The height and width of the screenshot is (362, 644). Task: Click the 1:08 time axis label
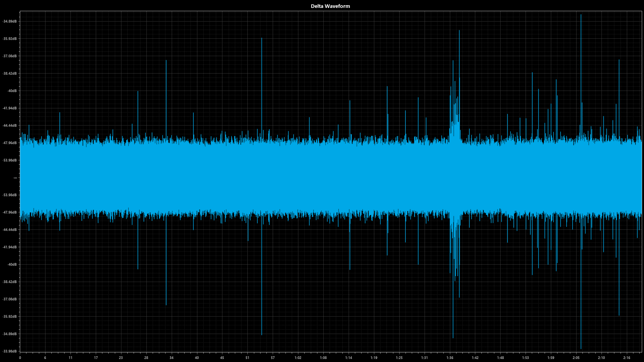point(323,358)
